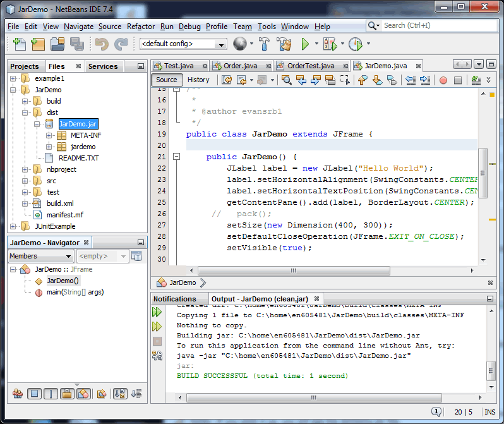Shift line left in editor toolbar
Viewport: 504px width, 424px height.
(410, 80)
